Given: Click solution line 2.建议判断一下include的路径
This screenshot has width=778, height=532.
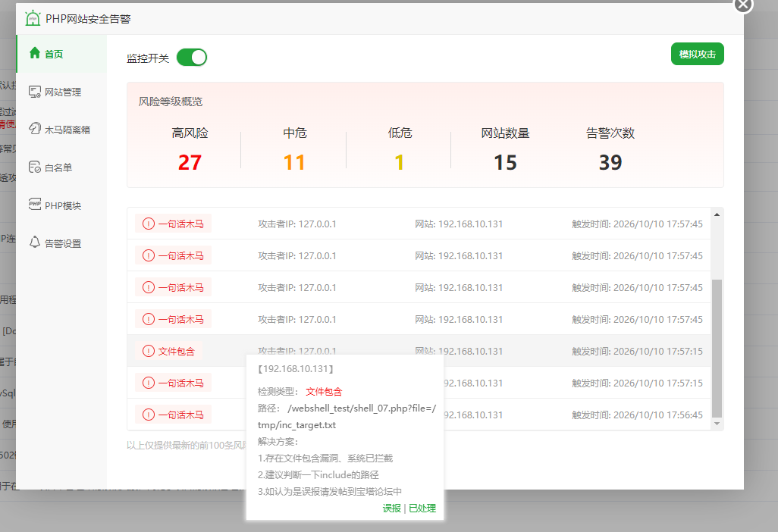Looking at the screenshot, I should 318,474.
